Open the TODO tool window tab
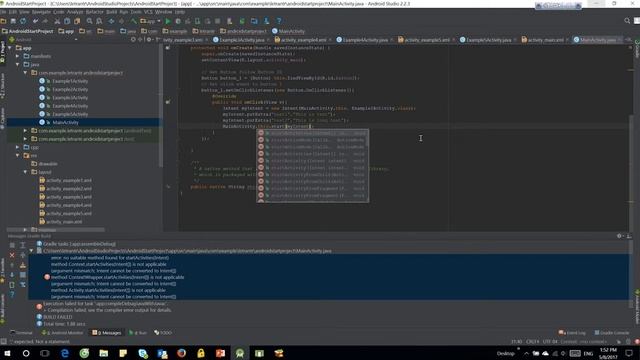 [x=163, y=333]
